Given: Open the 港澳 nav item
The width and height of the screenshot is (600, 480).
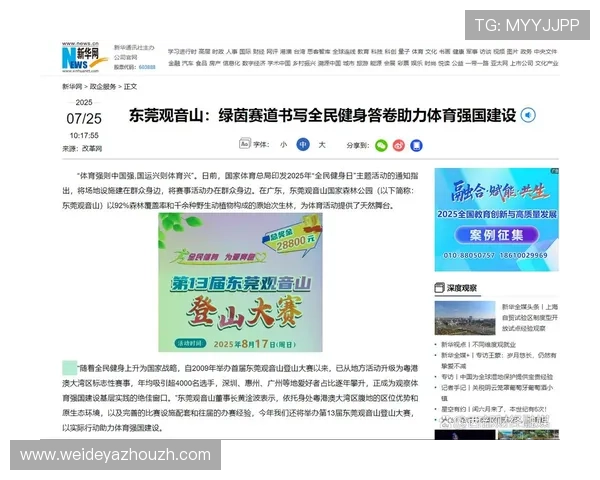Looking at the screenshot, I should click(286, 52).
